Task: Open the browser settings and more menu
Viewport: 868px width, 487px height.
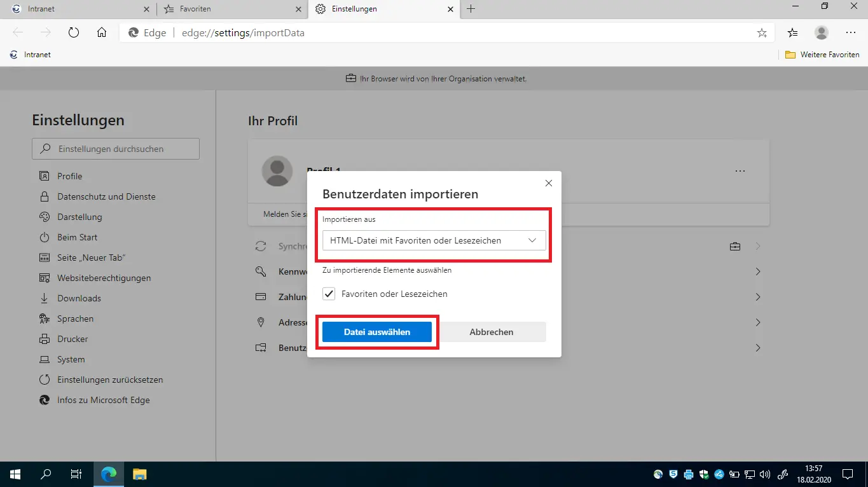Action: tap(851, 32)
